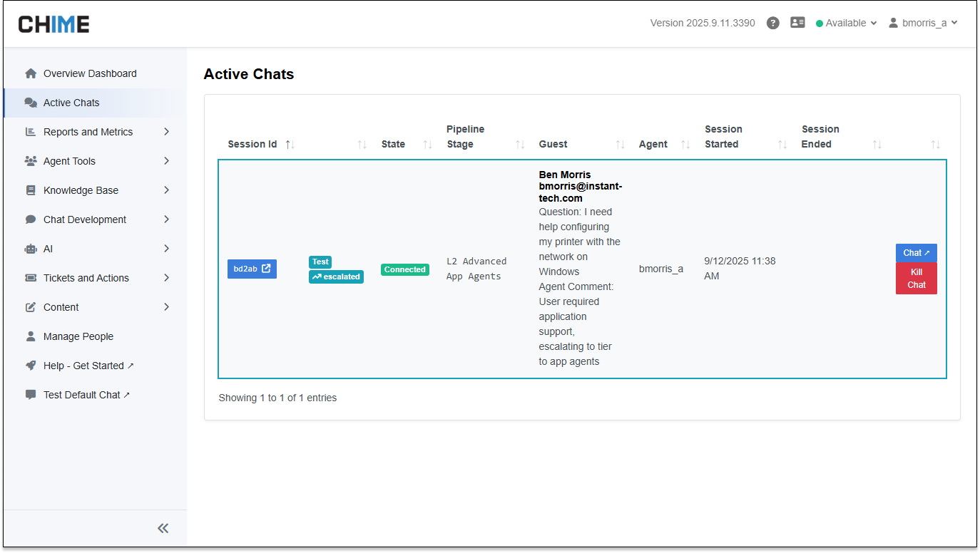Screen dimensions: 980x553
Task: Collapse the sidebar with double chevron
Action: tap(163, 528)
